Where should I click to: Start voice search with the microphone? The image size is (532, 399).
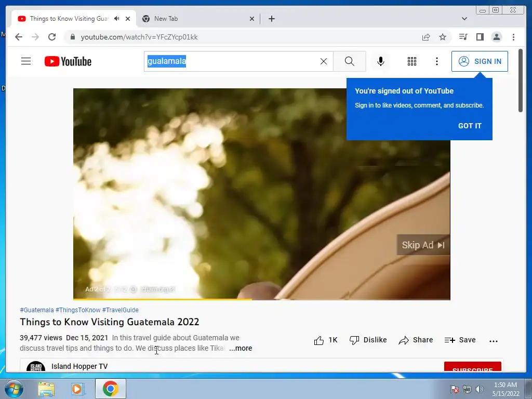pos(381,61)
